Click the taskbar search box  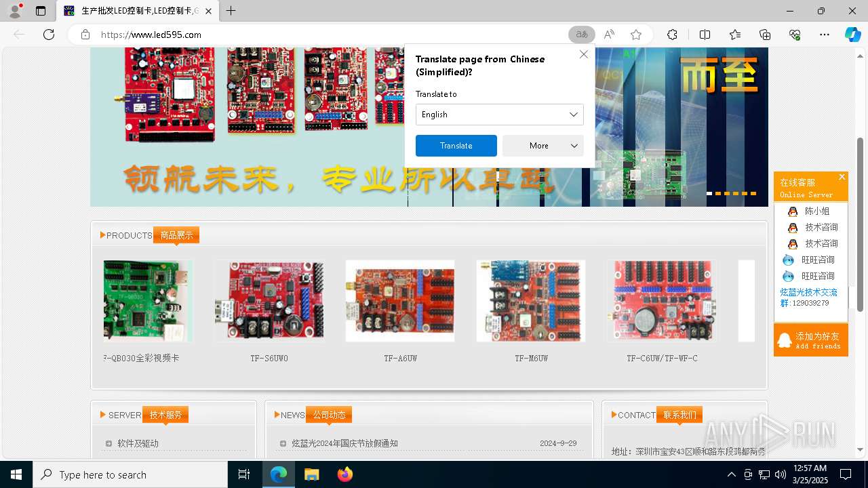[130, 474]
